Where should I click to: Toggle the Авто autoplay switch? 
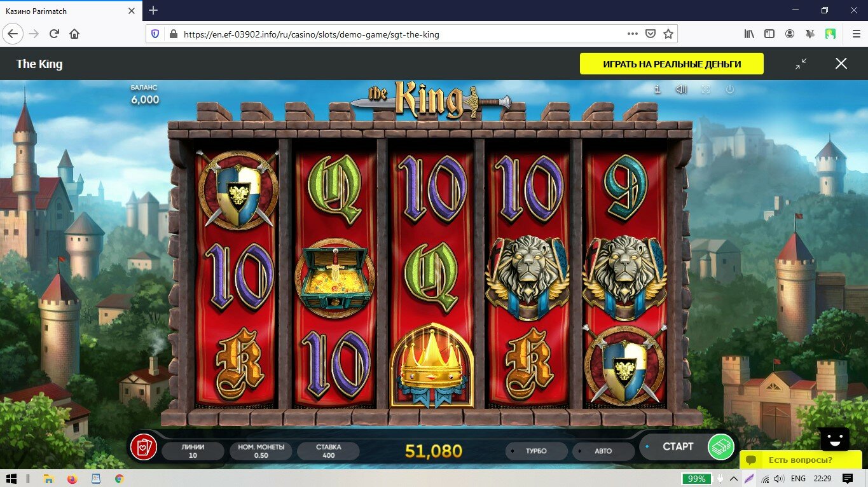(603, 451)
